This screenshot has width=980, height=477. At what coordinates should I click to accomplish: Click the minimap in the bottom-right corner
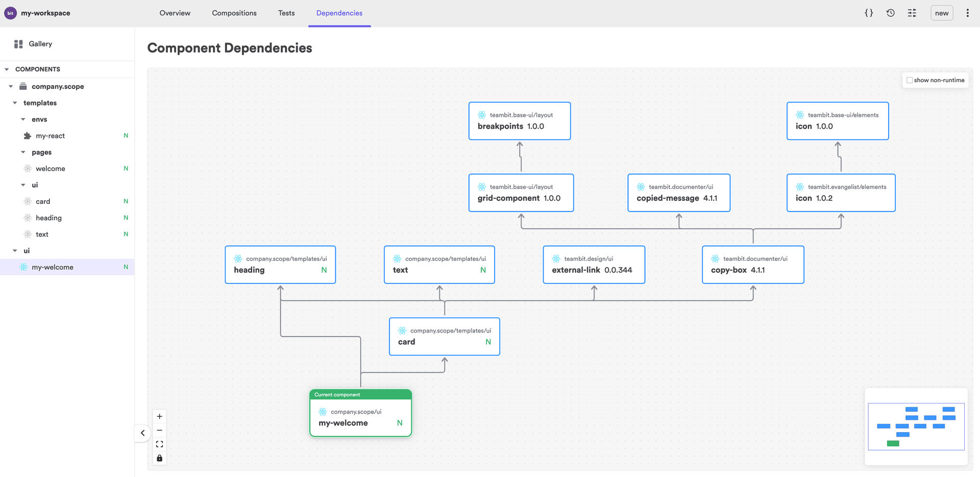[916, 426]
